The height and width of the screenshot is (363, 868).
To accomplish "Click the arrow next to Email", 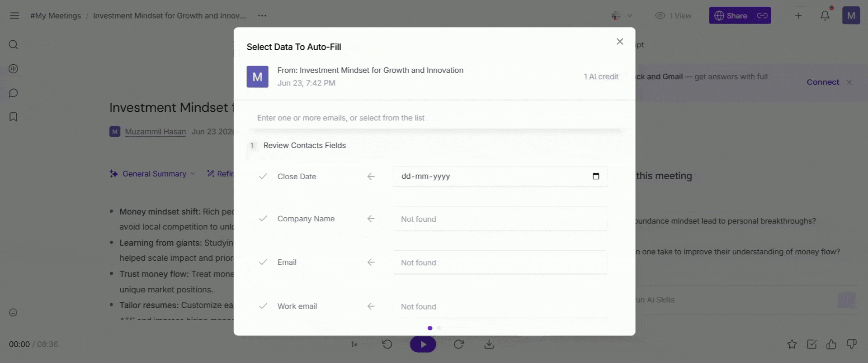I will [371, 262].
